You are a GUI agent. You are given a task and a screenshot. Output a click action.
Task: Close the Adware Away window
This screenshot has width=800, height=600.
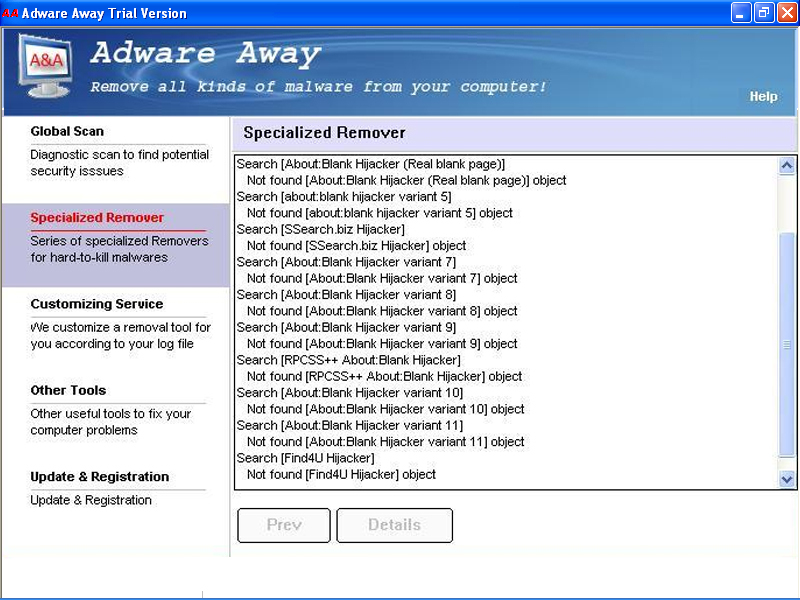[x=787, y=13]
